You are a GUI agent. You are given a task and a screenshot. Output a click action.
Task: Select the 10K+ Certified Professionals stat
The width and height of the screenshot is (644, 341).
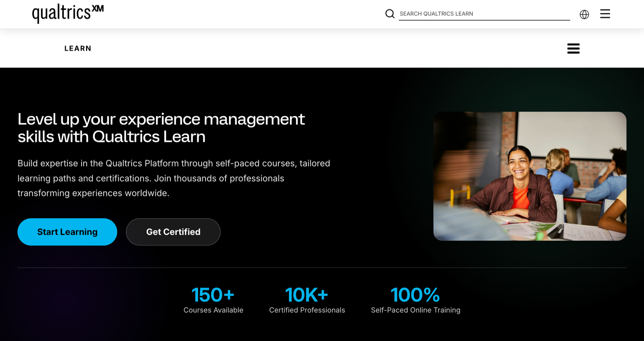tap(307, 300)
